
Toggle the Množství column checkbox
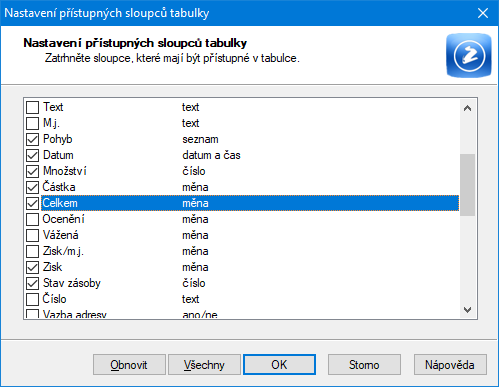pos(32,171)
